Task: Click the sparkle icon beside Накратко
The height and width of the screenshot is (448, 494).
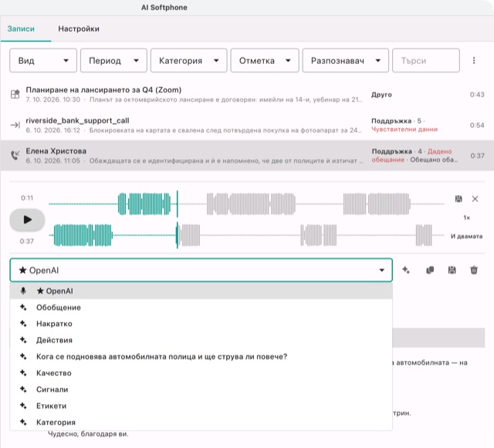Action: (23, 324)
